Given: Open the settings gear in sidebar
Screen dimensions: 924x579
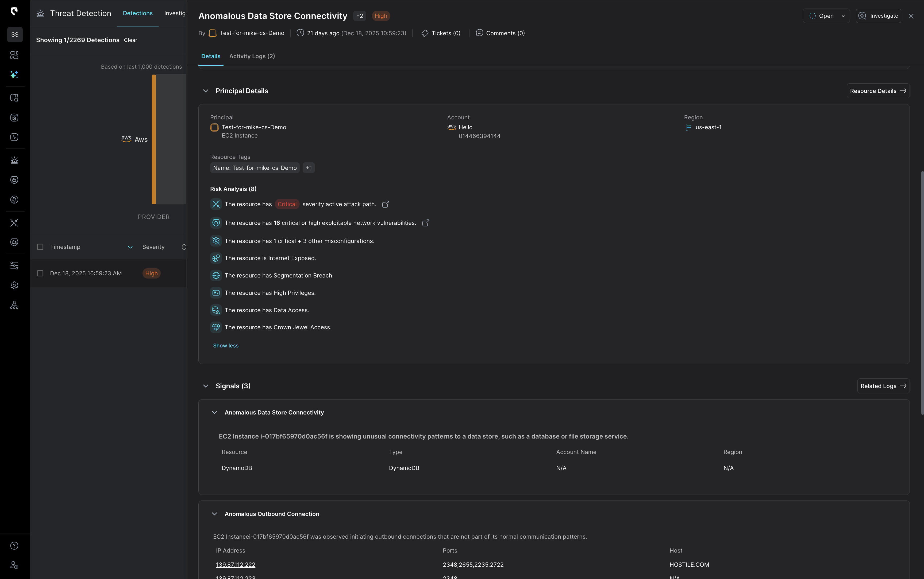Looking at the screenshot, I should coord(14,285).
